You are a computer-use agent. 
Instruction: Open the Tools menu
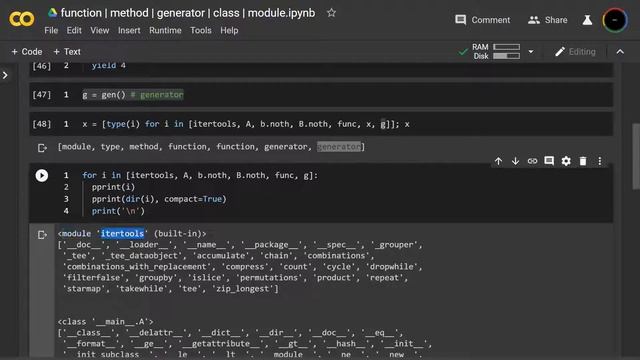click(x=201, y=31)
